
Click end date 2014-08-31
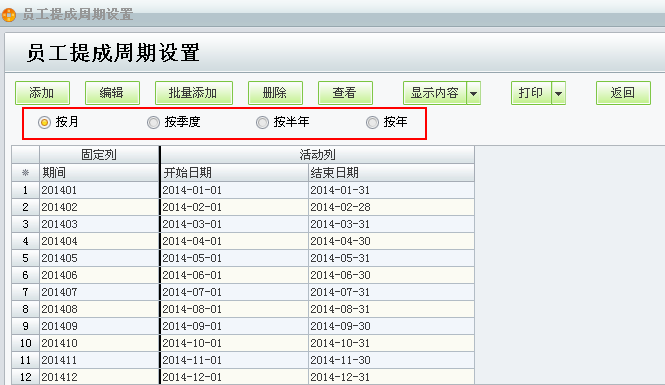391,309
